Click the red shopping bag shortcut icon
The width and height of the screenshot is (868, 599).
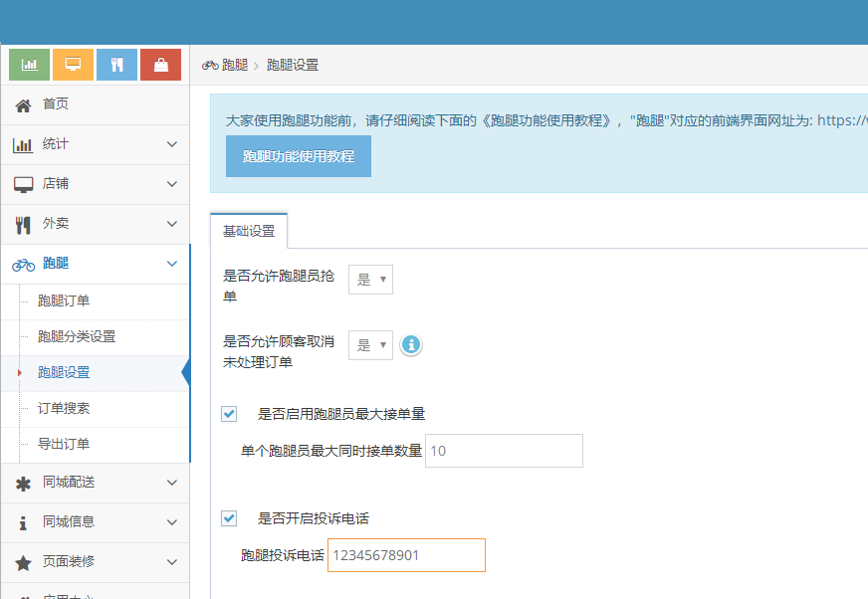160,65
